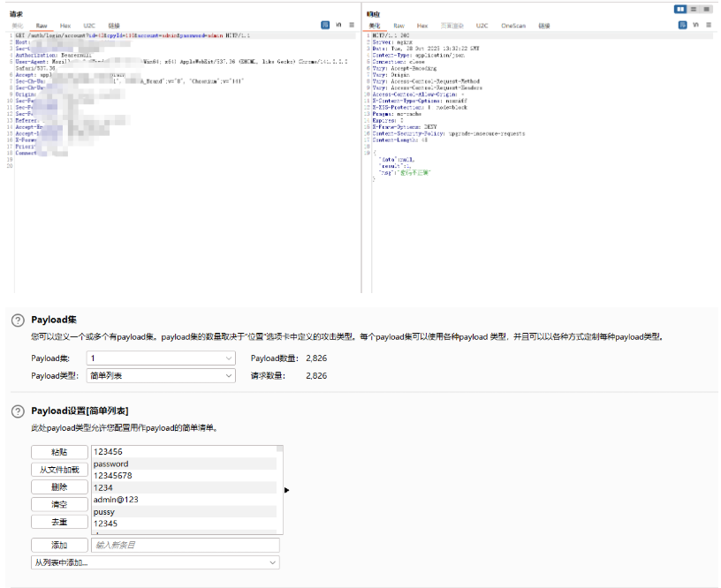
Task: Open response panel hamburger menu
Action: pos(709,25)
